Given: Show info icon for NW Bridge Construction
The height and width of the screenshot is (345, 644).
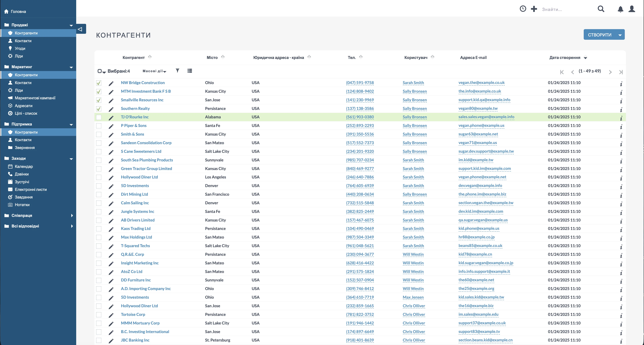Looking at the screenshot, I should click(x=621, y=83).
